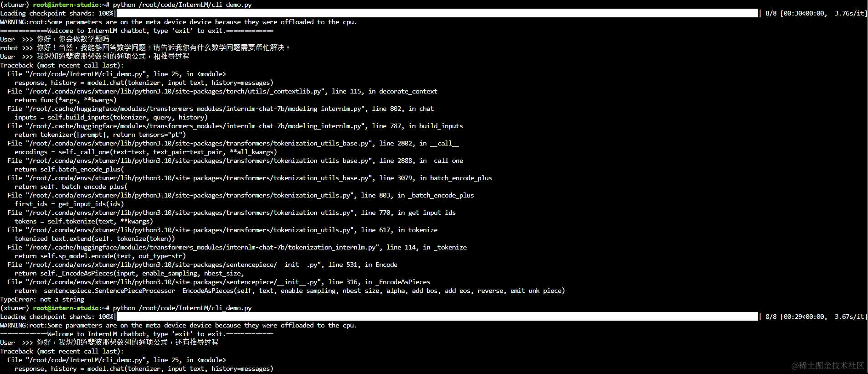Select the line 'return self._batch_encode_plus('

coord(71,187)
